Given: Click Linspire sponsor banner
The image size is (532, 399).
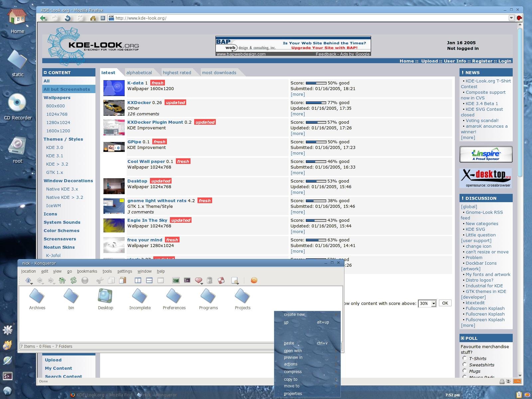Looking at the screenshot, I should tap(486, 154).
